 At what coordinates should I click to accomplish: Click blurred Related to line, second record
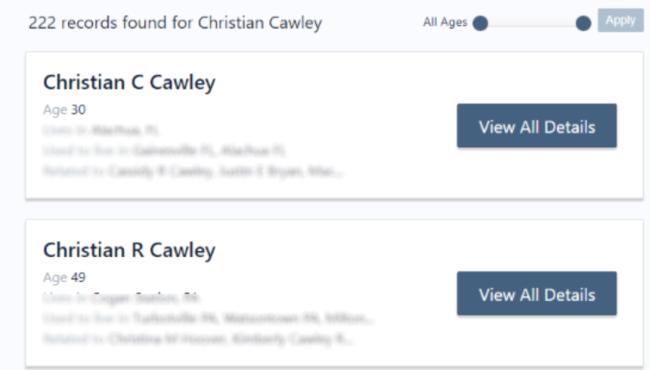click(198, 339)
